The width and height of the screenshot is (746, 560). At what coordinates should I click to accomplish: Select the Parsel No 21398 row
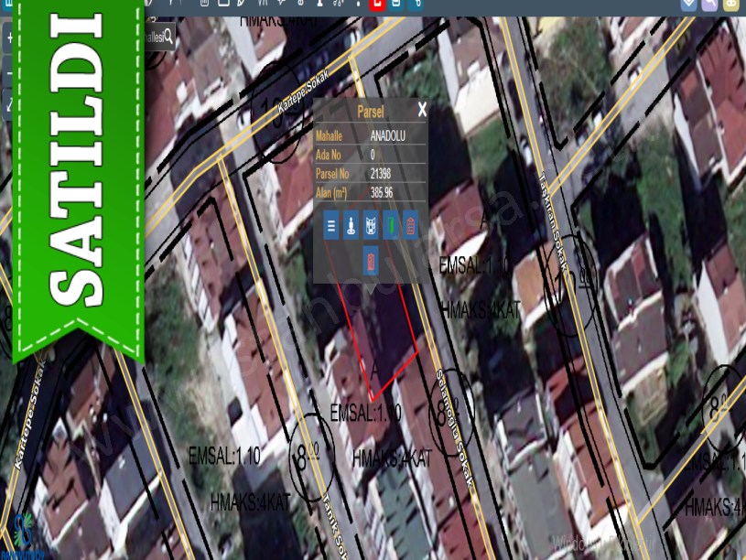(371, 174)
